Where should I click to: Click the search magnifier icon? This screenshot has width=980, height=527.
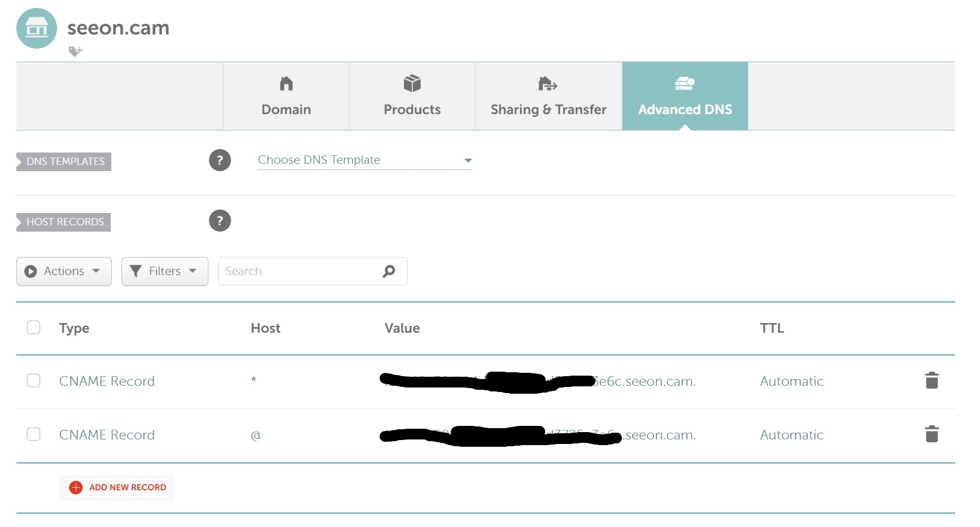pos(389,271)
